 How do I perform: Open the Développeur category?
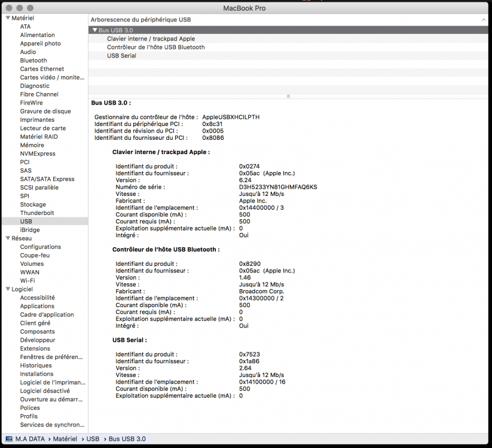click(38, 340)
